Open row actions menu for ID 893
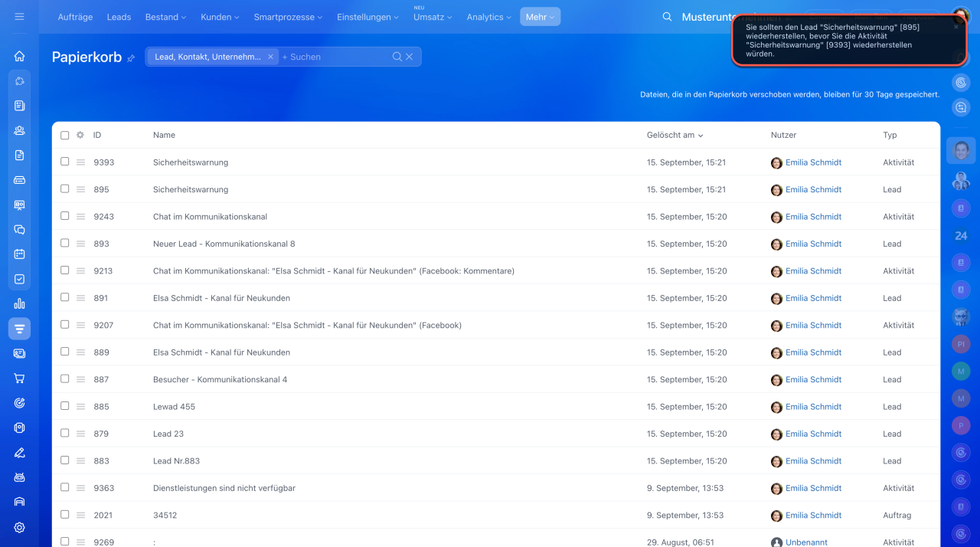This screenshot has width=980, height=547. (x=80, y=244)
